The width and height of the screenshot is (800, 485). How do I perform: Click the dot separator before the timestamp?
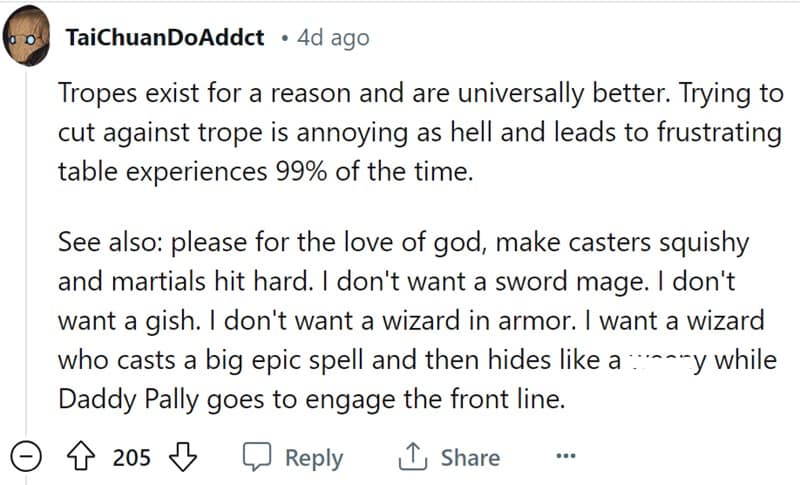[x=285, y=38]
